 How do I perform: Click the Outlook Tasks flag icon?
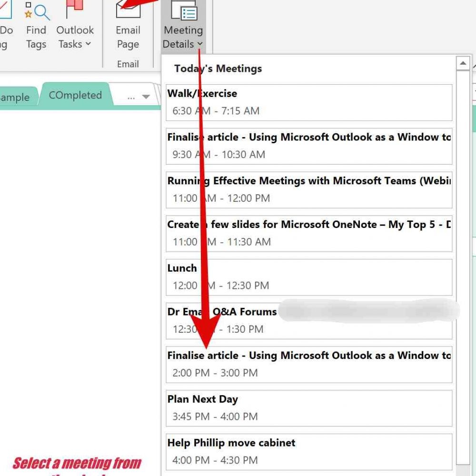tap(75, 8)
